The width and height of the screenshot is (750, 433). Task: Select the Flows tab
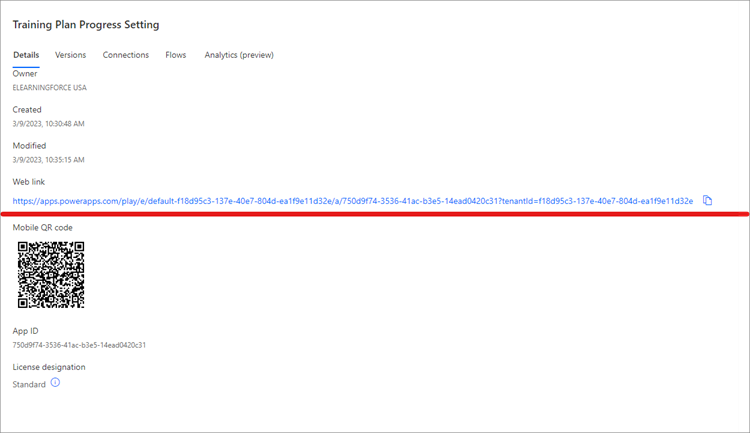176,55
